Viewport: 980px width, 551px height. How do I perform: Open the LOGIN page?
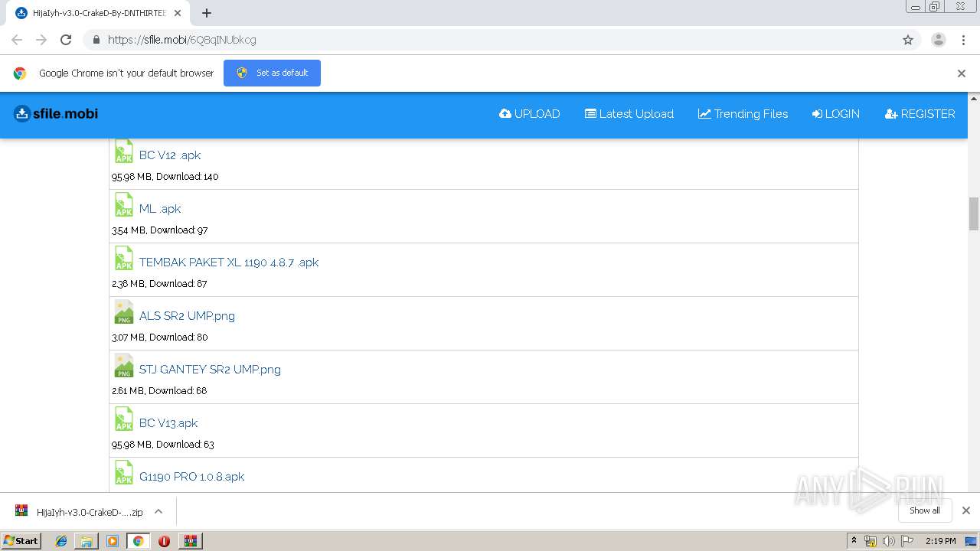(836, 114)
